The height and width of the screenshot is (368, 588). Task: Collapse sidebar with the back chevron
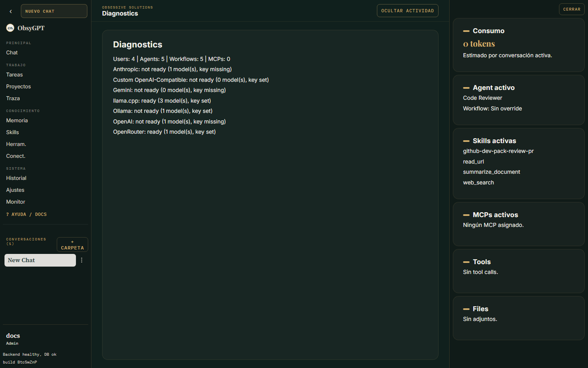coord(11,11)
